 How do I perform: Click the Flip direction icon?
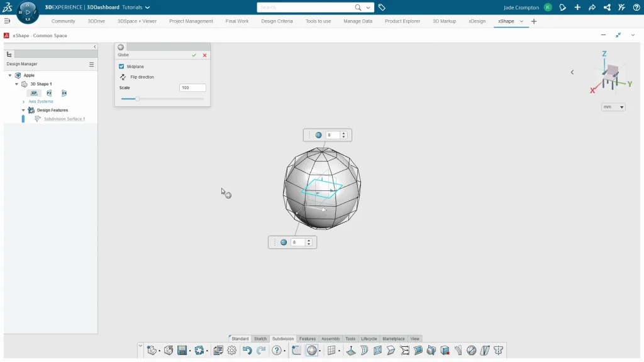[123, 77]
